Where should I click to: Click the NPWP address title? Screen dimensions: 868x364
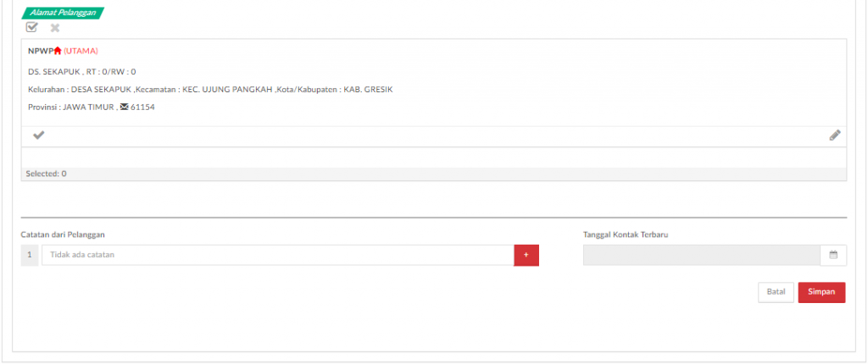tap(41, 51)
